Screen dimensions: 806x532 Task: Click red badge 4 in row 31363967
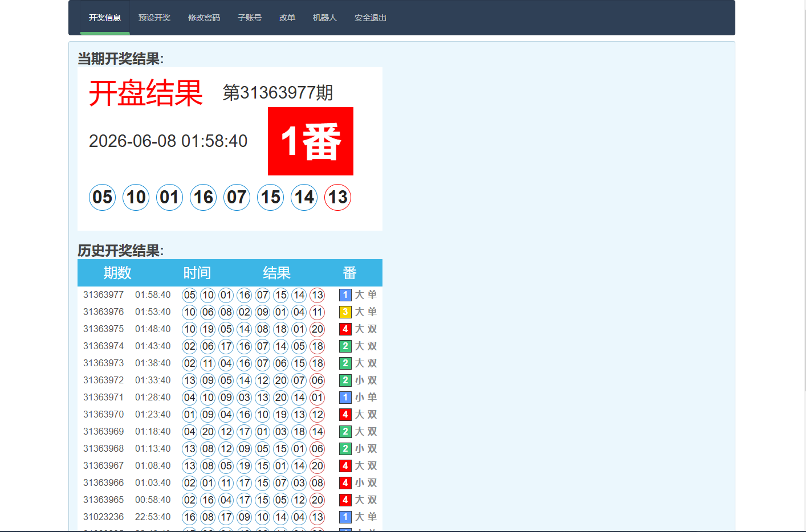coord(345,466)
